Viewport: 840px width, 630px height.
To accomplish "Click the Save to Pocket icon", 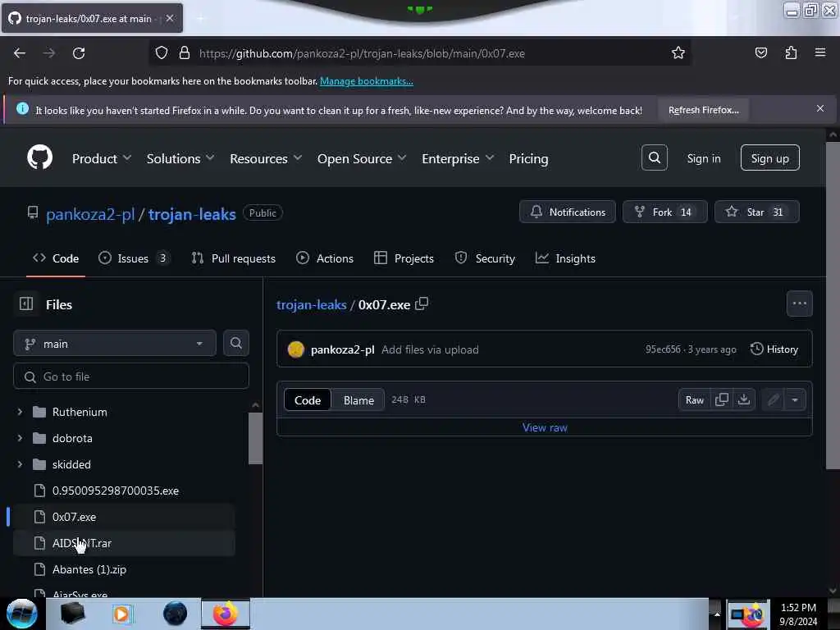I will point(760,53).
